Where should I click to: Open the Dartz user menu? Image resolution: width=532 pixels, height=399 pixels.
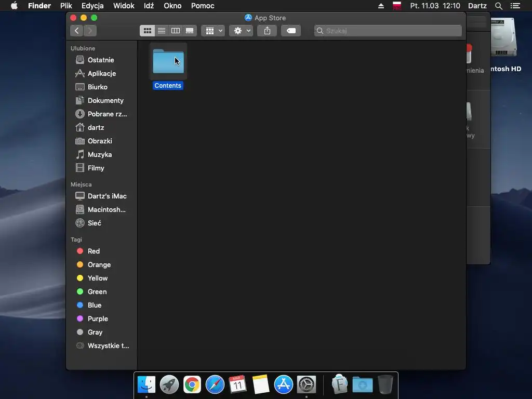click(477, 6)
